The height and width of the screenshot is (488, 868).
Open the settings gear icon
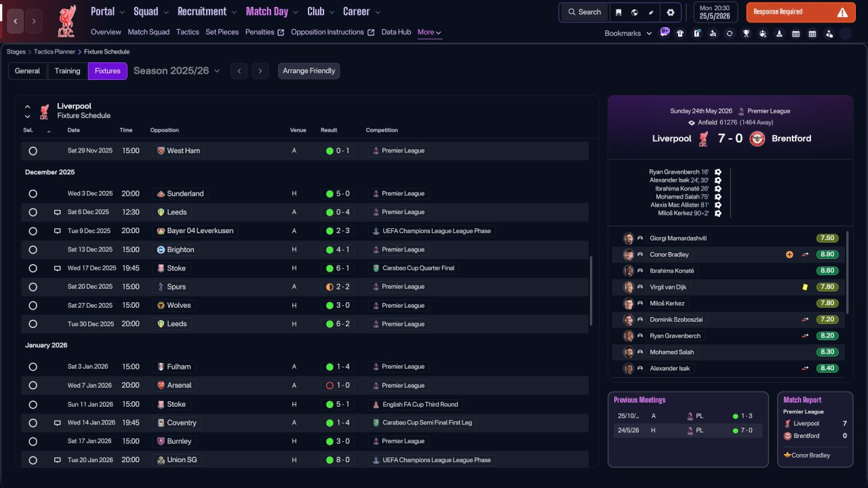[x=671, y=12]
